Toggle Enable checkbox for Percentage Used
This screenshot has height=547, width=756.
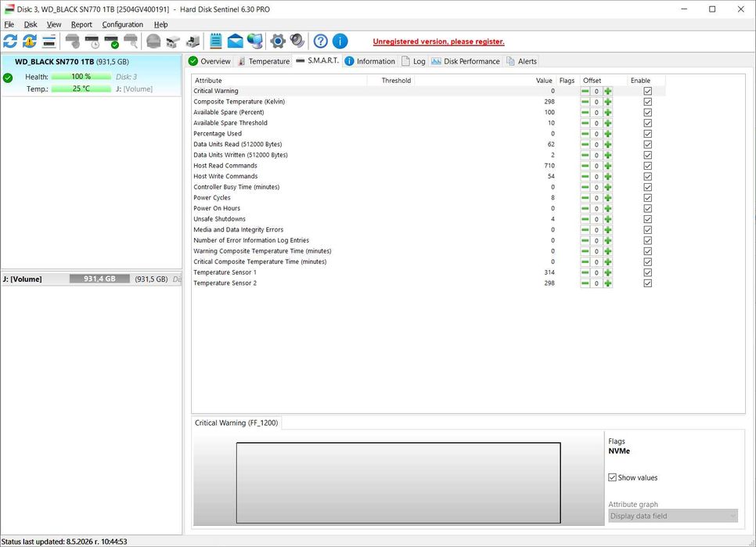pos(647,134)
